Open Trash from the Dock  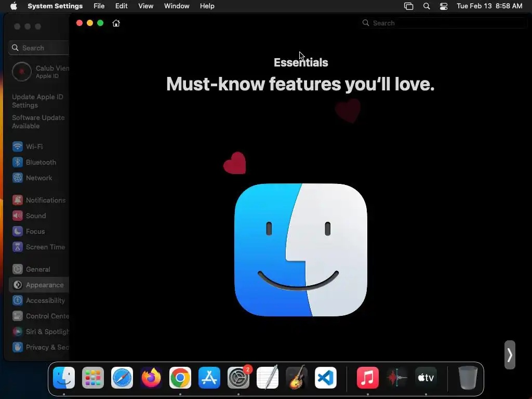468,378
